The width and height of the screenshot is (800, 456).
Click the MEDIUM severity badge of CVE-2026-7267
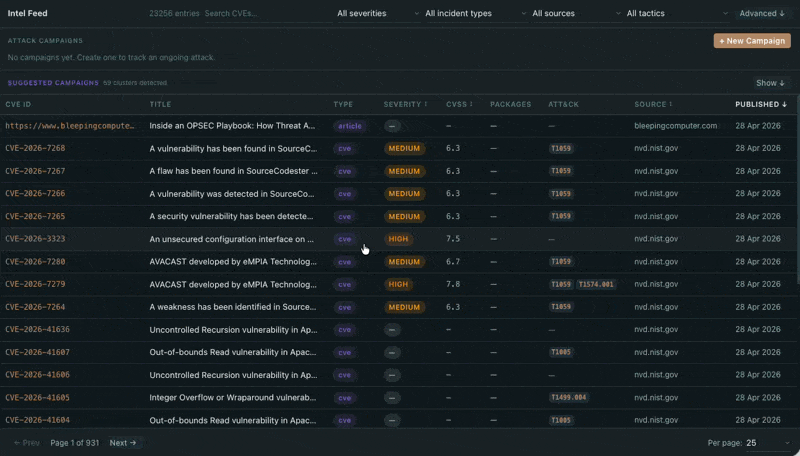pyautogui.click(x=404, y=171)
